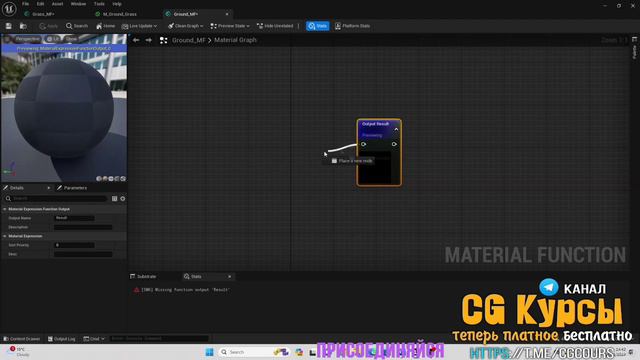This screenshot has width=640, height=360.
Task: Select the first preview mesh shape icon
Action: click(x=99, y=178)
